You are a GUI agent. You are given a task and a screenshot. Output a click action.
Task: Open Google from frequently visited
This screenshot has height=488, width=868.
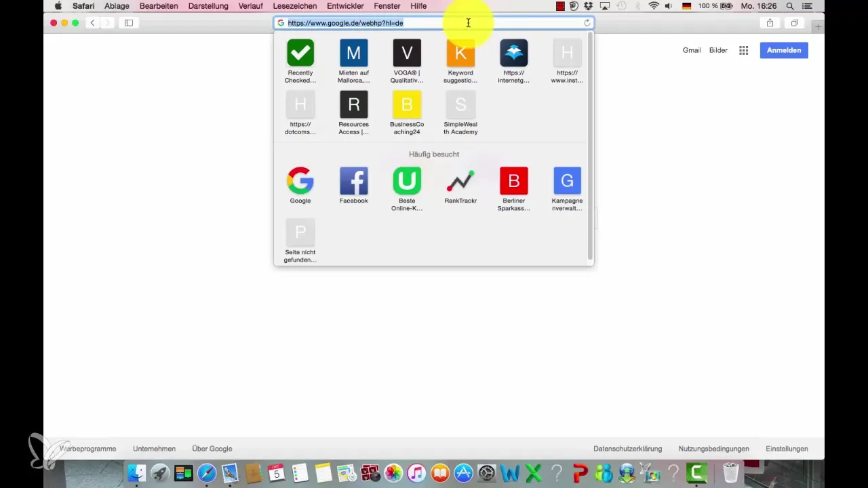pyautogui.click(x=300, y=186)
